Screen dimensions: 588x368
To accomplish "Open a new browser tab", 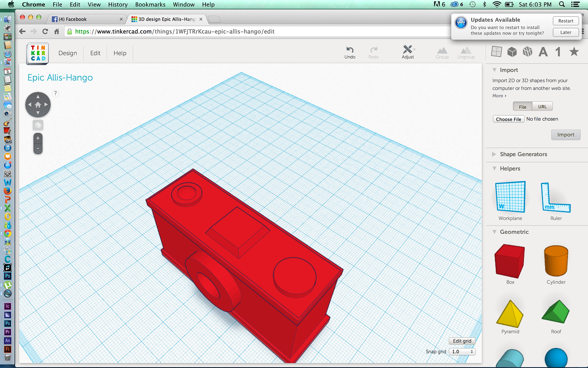I will [x=214, y=19].
